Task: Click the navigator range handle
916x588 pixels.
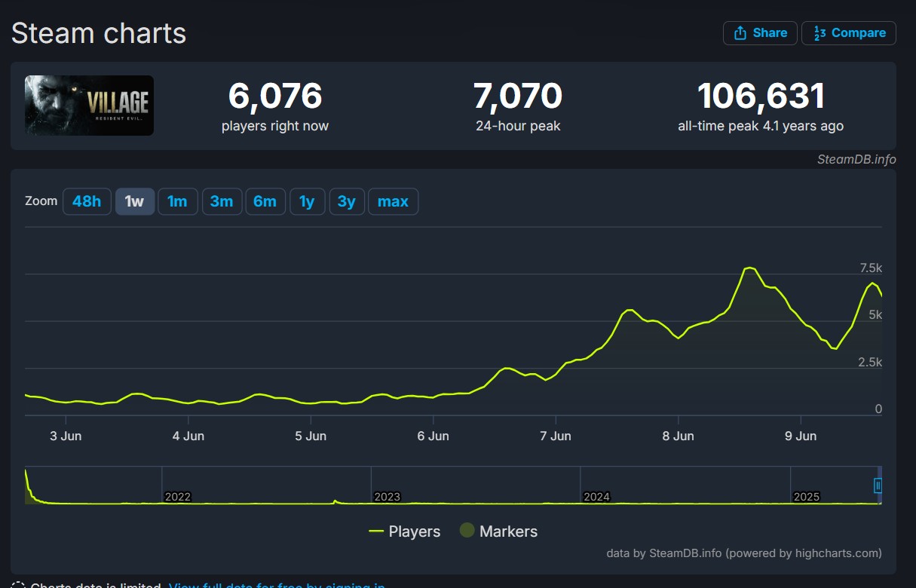Action: (x=878, y=485)
